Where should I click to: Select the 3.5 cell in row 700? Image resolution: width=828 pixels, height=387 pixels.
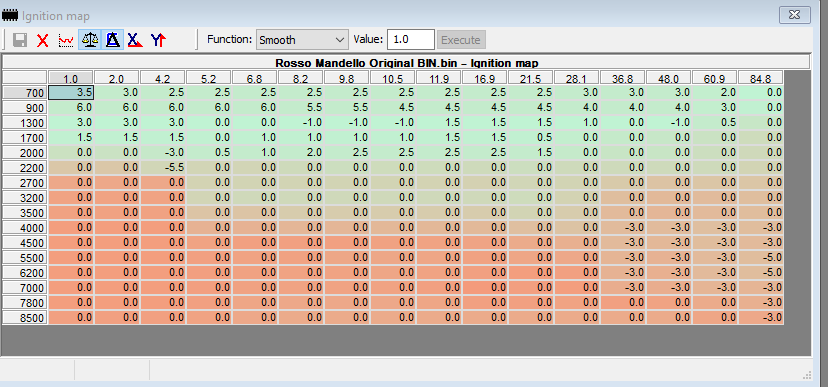click(71, 93)
